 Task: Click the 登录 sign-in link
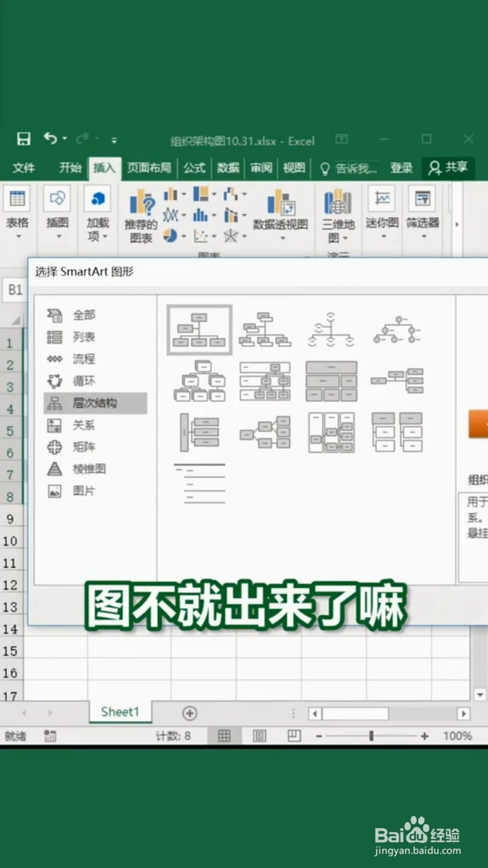point(401,168)
